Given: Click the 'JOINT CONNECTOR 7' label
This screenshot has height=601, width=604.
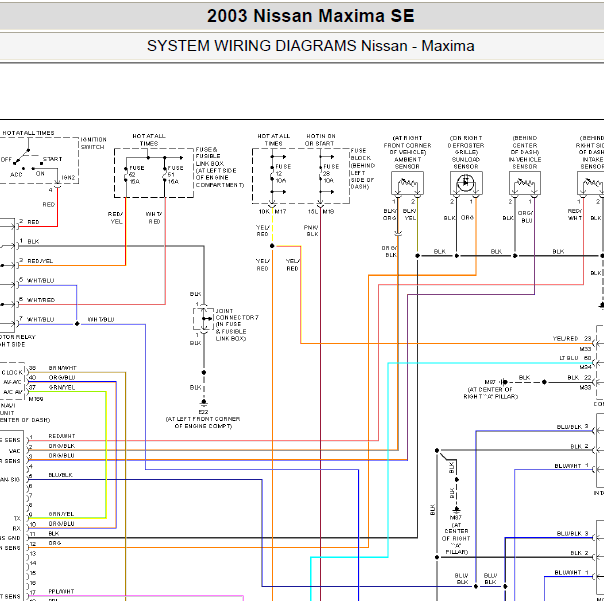Looking at the screenshot, I should pos(237,314).
